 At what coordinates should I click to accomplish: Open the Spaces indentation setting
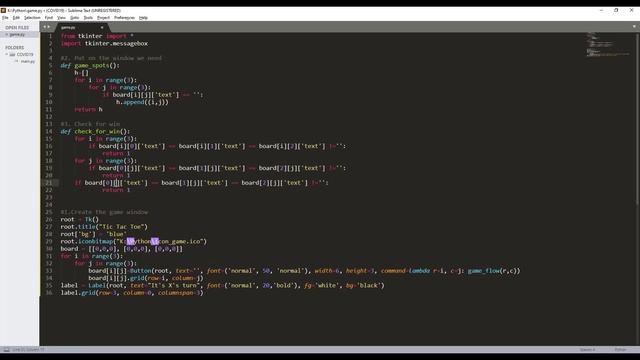(587, 350)
